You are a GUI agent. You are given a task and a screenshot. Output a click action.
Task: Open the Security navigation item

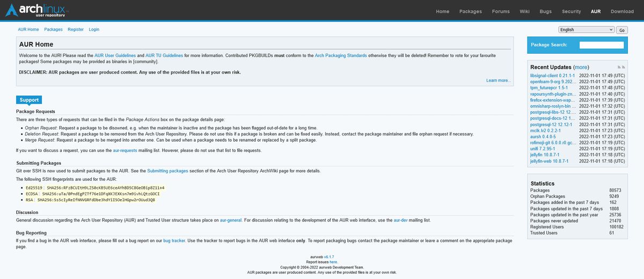click(571, 11)
